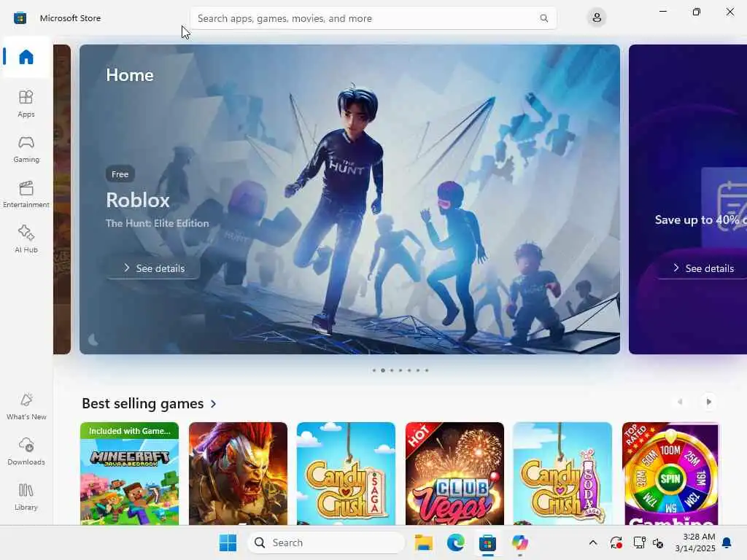Open Copilot from the taskbar
This screenshot has height=560, width=747.
pos(519,542)
